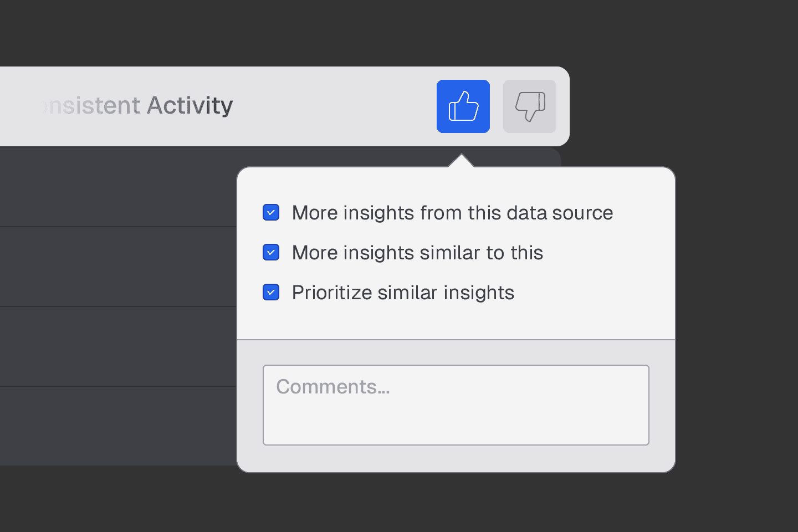Image resolution: width=798 pixels, height=532 pixels.
Task: Select the third dark list row
Action: pos(117,346)
